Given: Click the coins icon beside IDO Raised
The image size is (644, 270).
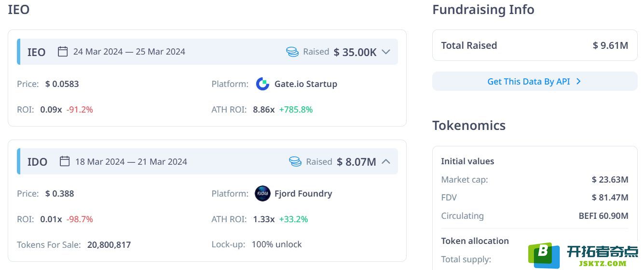Looking at the screenshot, I should coord(295,161).
